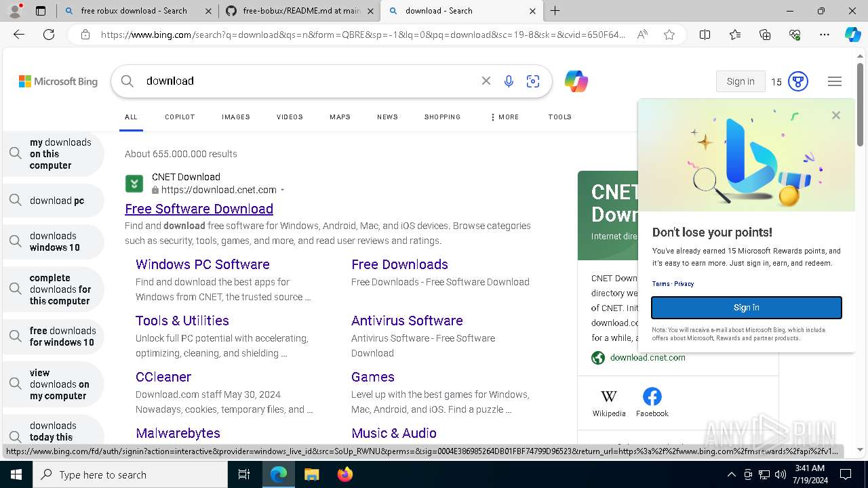Click Sign in button at top right
This screenshot has width=868, height=488.
point(741,81)
